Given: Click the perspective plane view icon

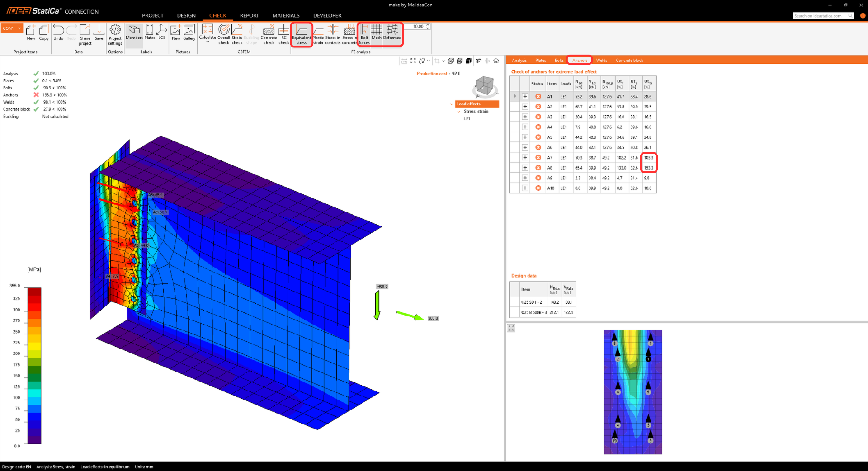Looking at the screenshot, I should [478, 61].
